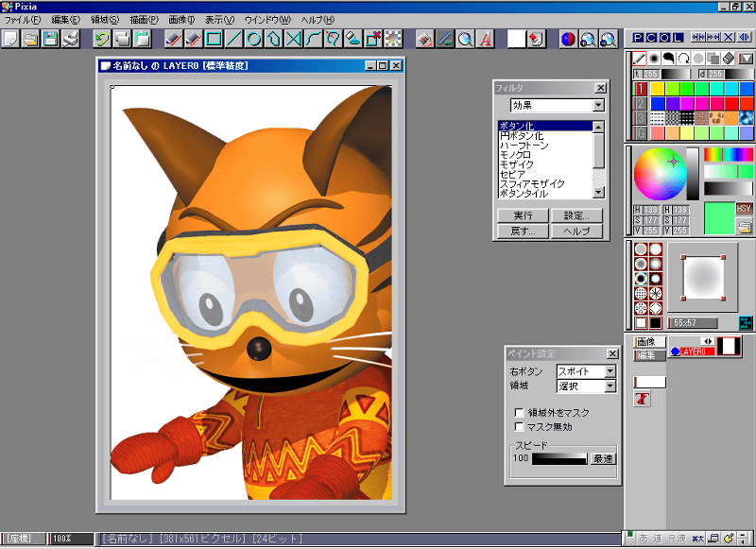The image size is (756, 549).
Task: Click the New document icon in toolbar
Action: 10,39
